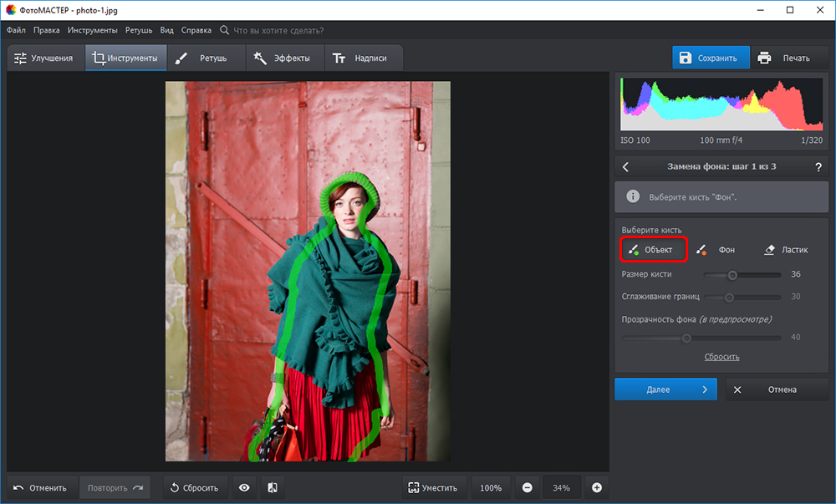Click the zoom out minus icon
836x504 pixels.
click(x=528, y=488)
